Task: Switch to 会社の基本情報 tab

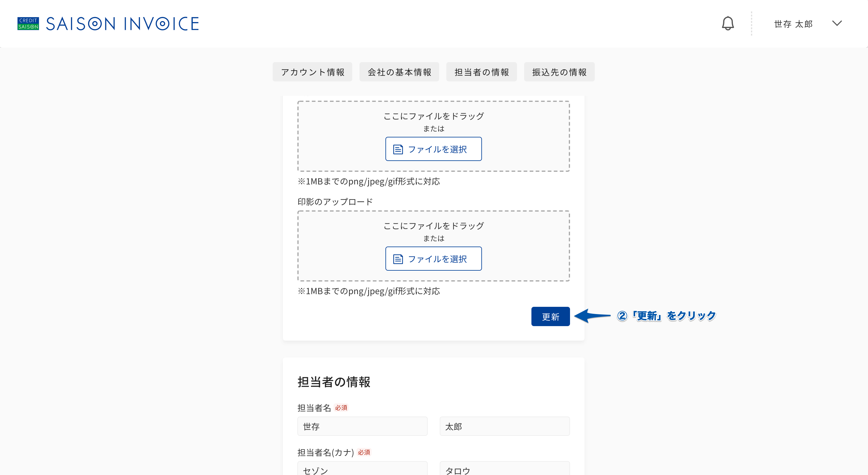Action: [399, 72]
